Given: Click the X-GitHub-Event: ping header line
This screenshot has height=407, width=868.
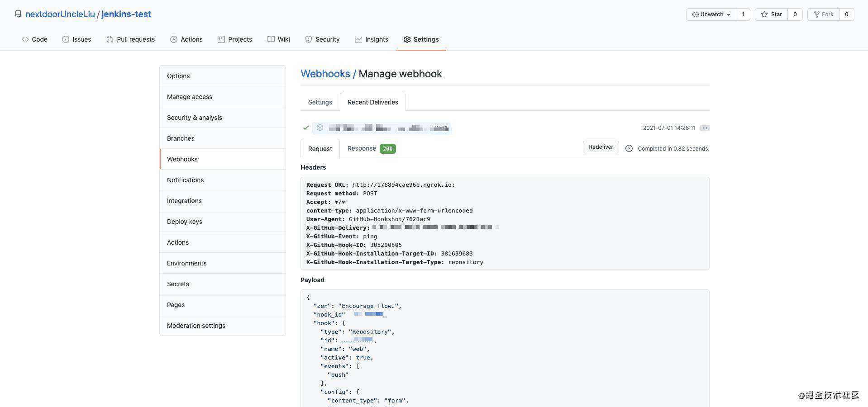Looking at the screenshot, I should click(342, 236).
